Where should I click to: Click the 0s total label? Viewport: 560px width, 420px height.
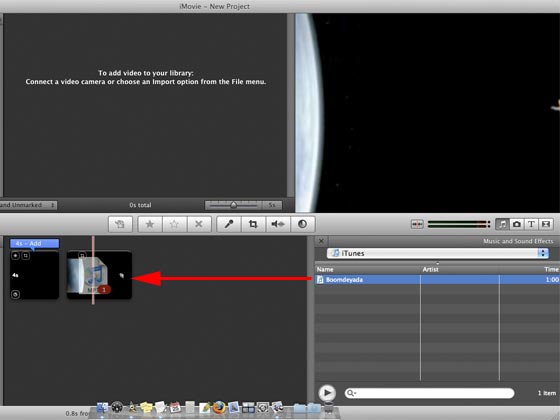[140, 205]
